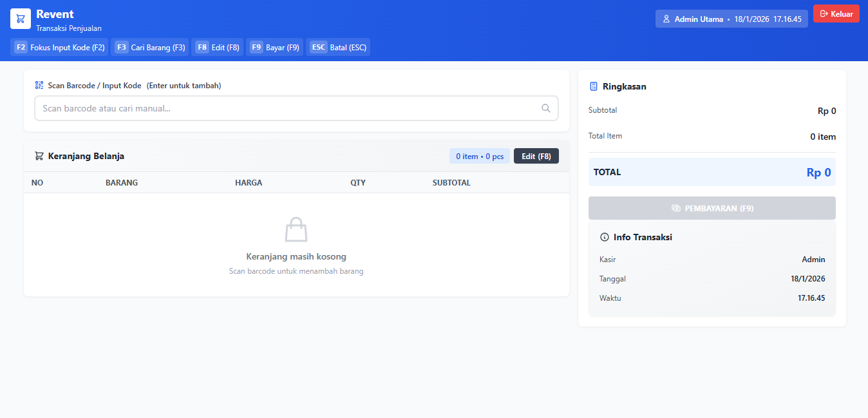This screenshot has width=868, height=418.
Task: Click the TOTAL Rp 0 summary row
Action: point(712,172)
